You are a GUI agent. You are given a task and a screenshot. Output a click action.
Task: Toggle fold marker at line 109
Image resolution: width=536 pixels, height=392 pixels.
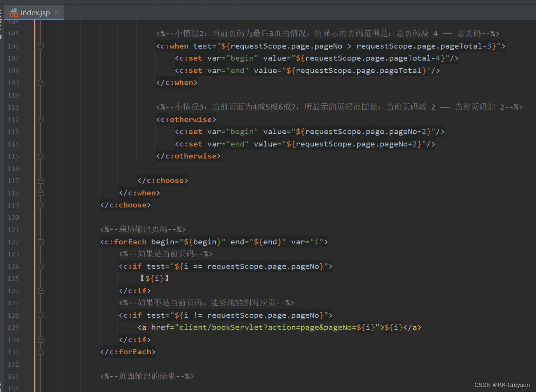pyautogui.click(x=40, y=83)
